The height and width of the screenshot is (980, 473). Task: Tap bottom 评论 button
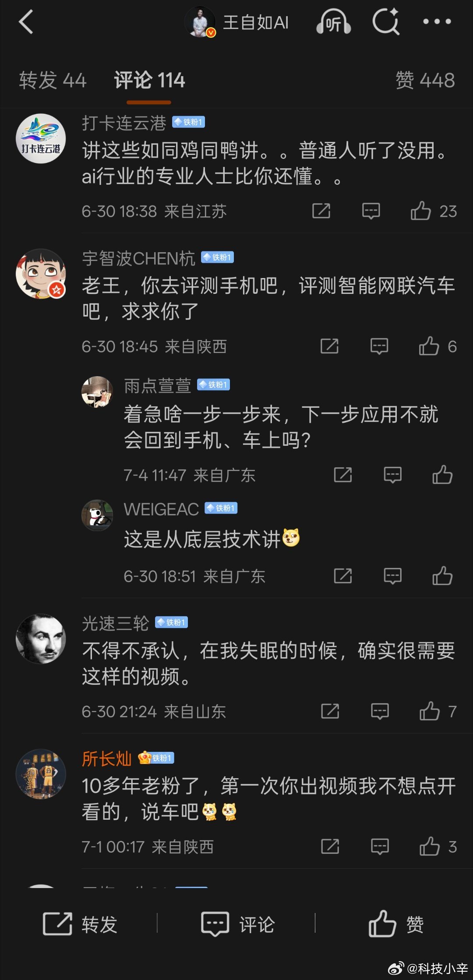coord(237,924)
